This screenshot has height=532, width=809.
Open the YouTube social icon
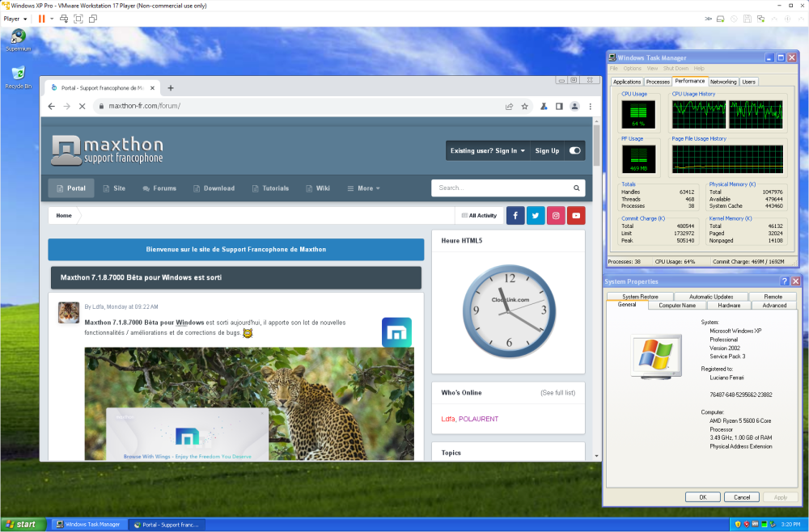(x=575, y=216)
